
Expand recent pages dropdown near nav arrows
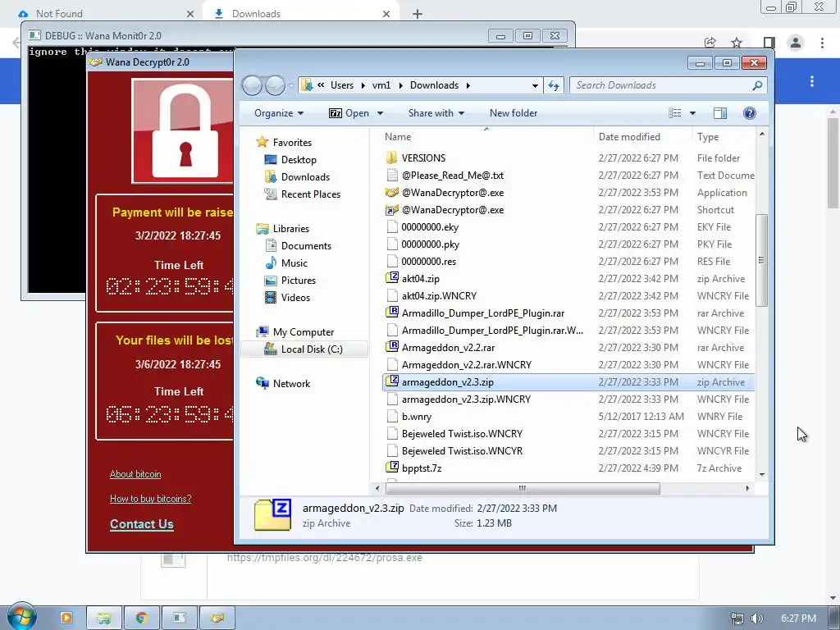pos(291,85)
